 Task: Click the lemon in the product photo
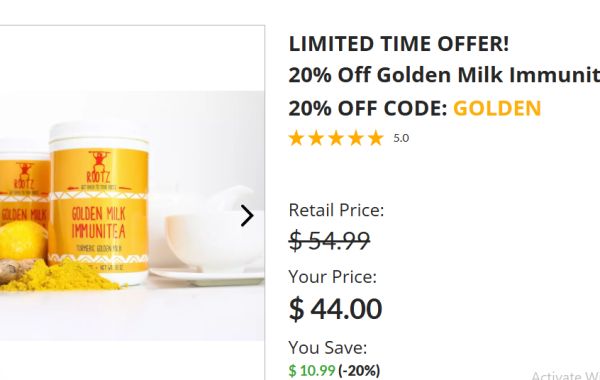coord(23,240)
